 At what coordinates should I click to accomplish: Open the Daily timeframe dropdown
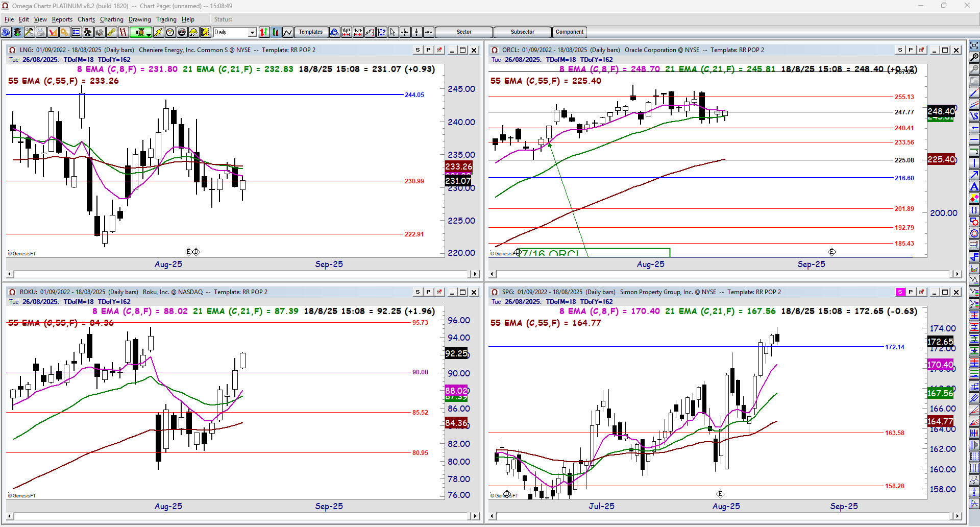coord(252,32)
